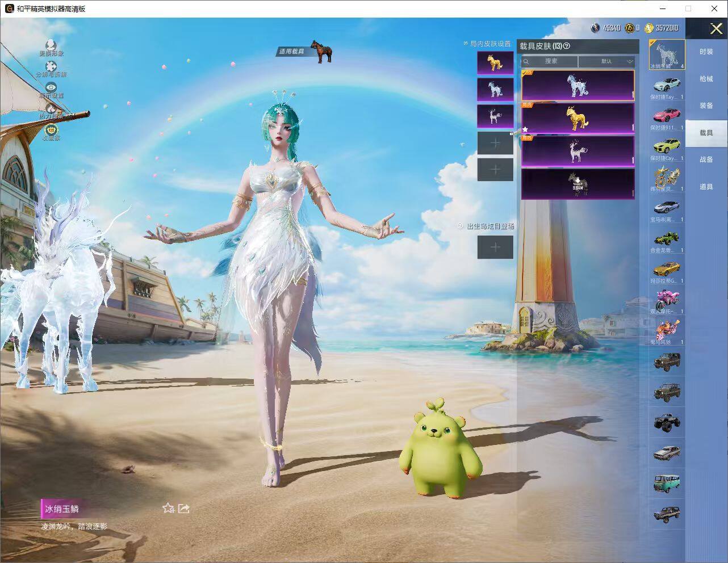728x563 pixels.
Task: Select the golden ornate bicycle vehicle
Action: click(x=667, y=178)
